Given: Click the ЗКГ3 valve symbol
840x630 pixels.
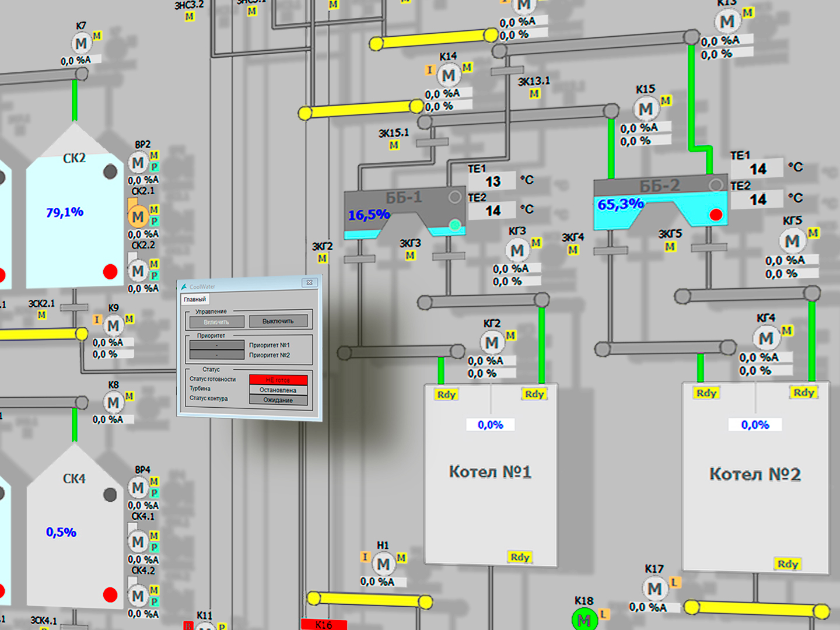Looking at the screenshot, I should (x=449, y=256).
